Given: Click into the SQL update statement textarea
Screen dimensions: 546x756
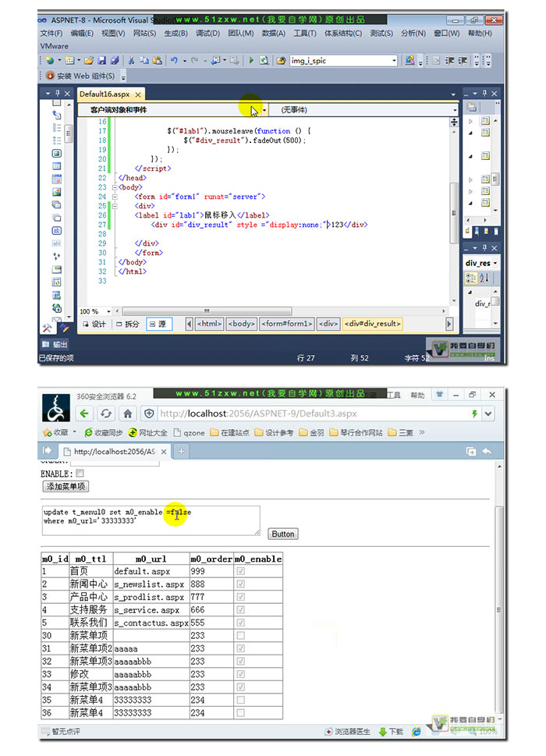Looking at the screenshot, I should (151, 520).
